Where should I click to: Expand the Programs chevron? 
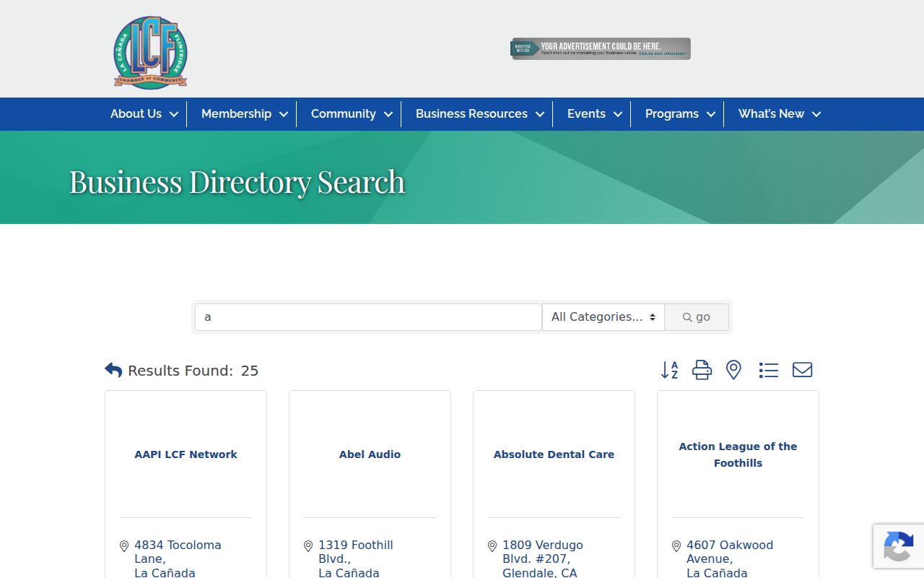(x=711, y=114)
